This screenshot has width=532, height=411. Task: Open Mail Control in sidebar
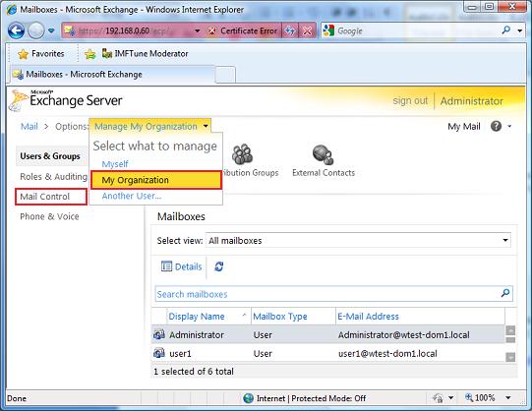coord(51,197)
